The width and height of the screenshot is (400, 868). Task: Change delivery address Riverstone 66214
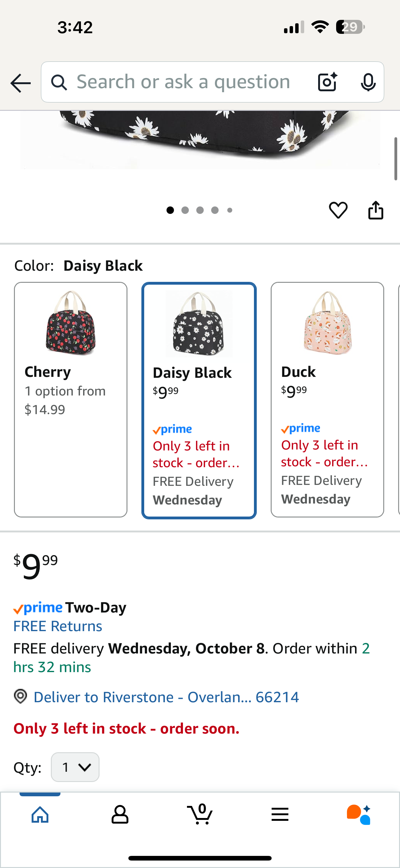coord(166,697)
